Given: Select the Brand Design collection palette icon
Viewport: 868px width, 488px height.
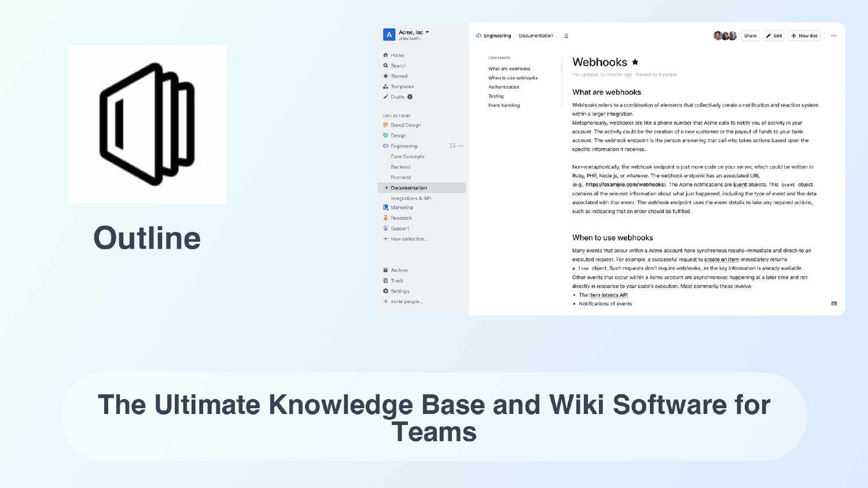Looking at the screenshot, I should 387,125.
